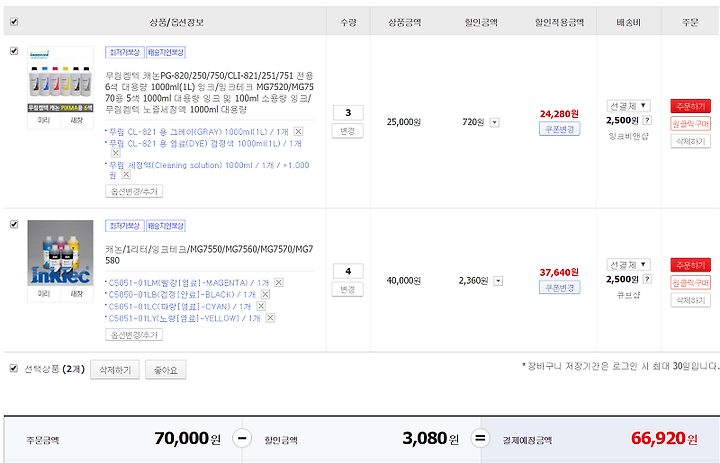Remove the C5051-01LC CYAN option
Screen dimensions: 720x463
260,306
